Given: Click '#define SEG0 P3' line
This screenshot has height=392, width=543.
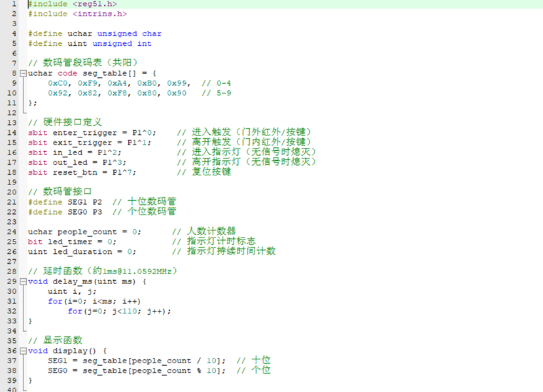Looking at the screenshot, I should coord(65,212).
